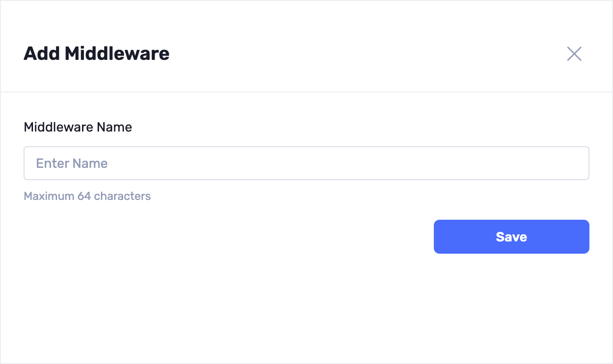
Task: Activate the middleware name text input
Action: coord(306,163)
